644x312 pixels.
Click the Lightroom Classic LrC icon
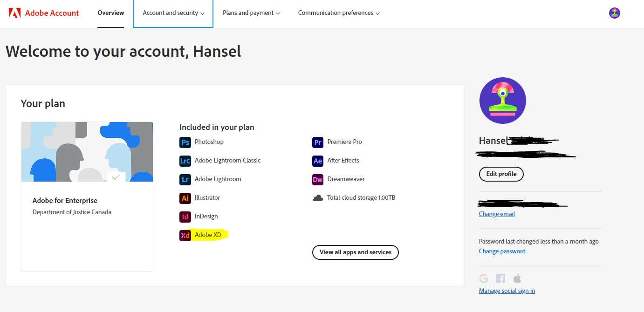[x=185, y=161]
